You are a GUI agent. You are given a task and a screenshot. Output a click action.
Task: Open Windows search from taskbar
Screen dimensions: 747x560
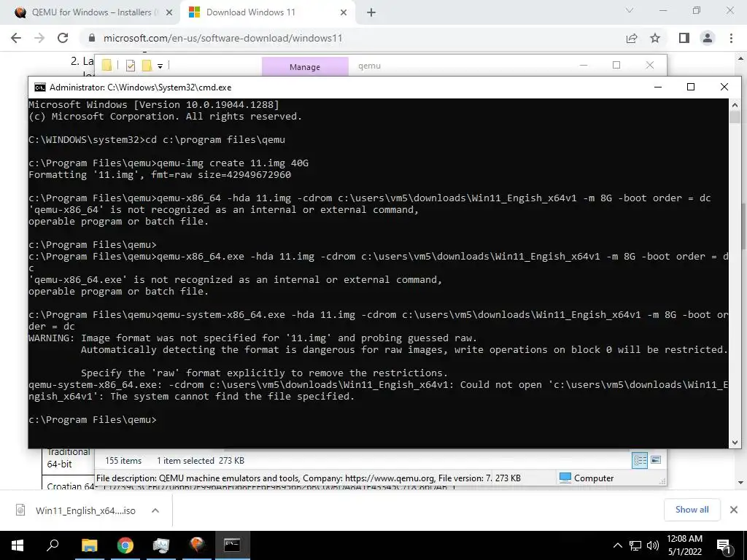(53, 545)
